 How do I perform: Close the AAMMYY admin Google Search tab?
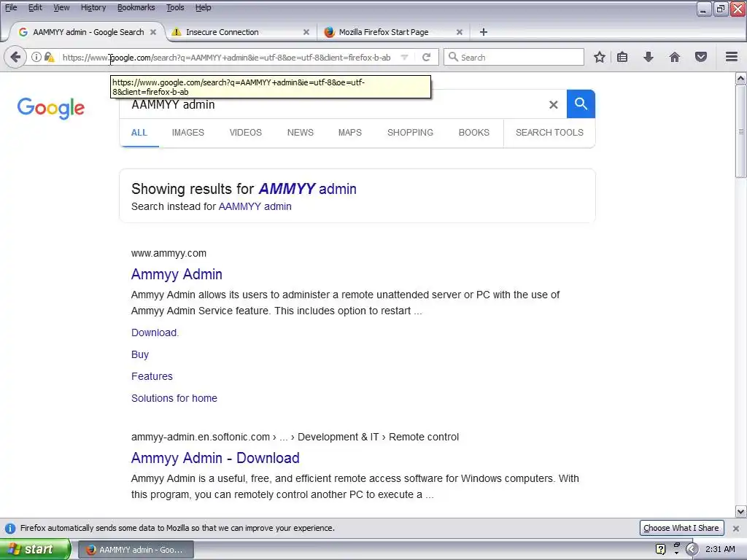coord(153,32)
